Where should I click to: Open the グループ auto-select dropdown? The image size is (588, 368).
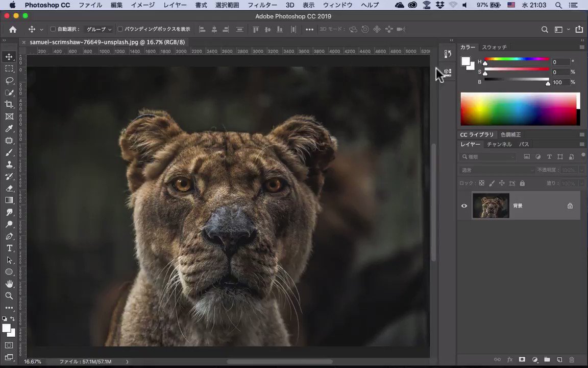[x=99, y=30]
